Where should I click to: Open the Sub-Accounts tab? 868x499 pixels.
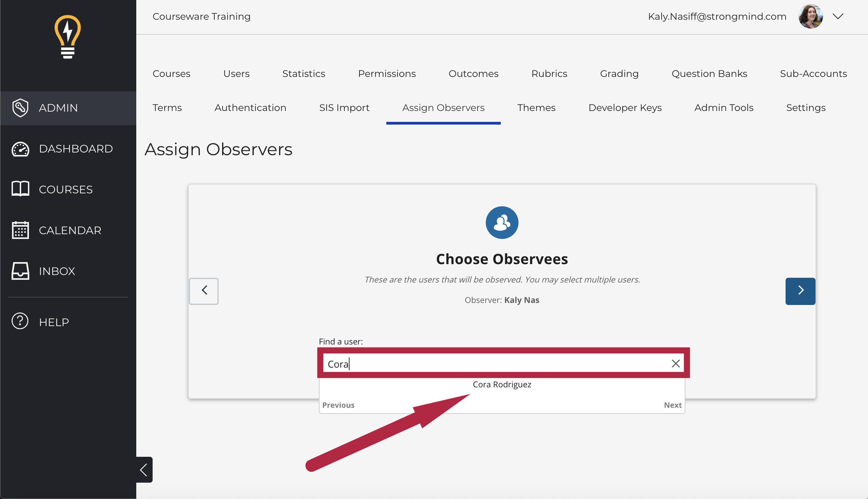(x=813, y=73)
